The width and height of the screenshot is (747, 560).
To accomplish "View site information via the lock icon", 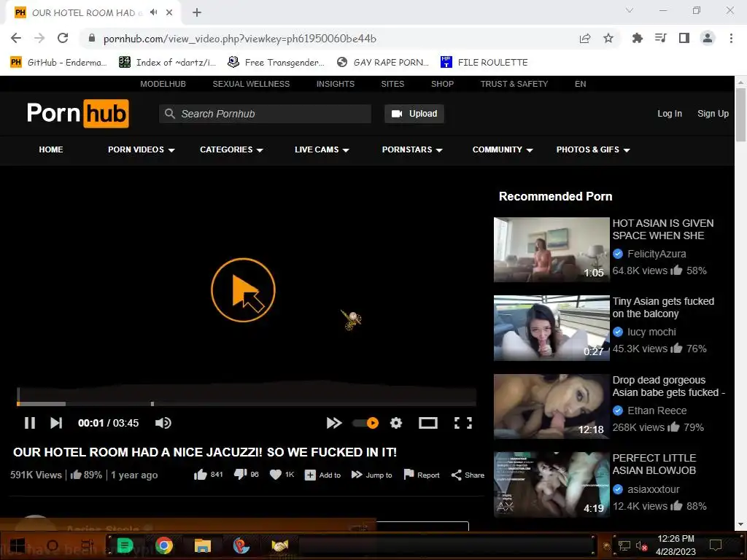I will point(92,38).
